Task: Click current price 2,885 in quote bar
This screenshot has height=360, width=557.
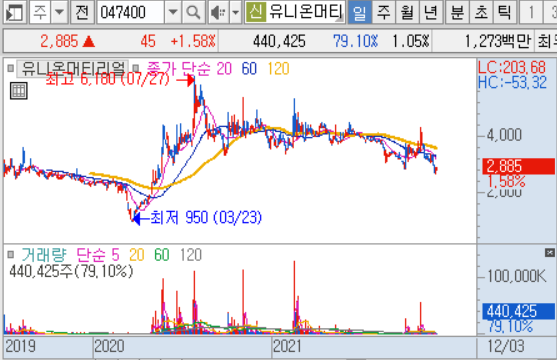Action: pyautogui.click(x=59, y=41)
